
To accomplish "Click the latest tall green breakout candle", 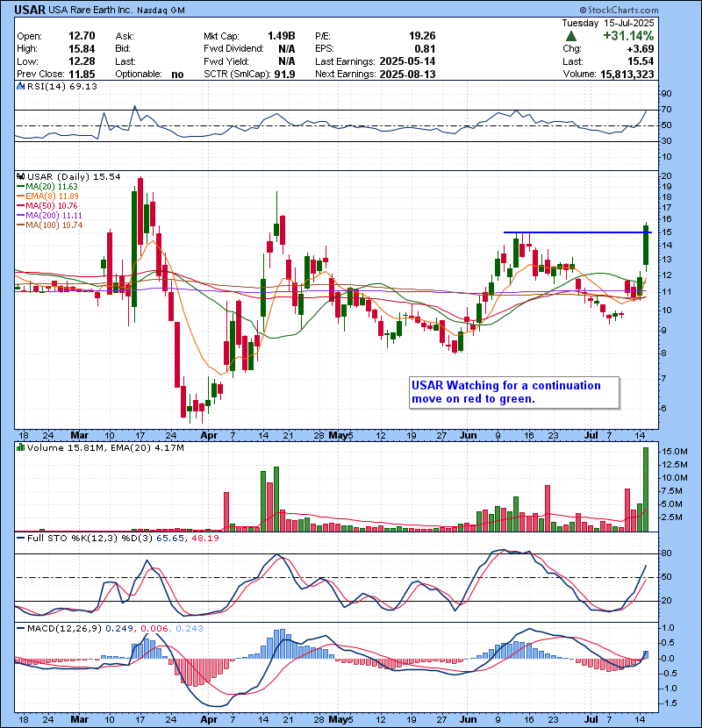I will (646, 245).
